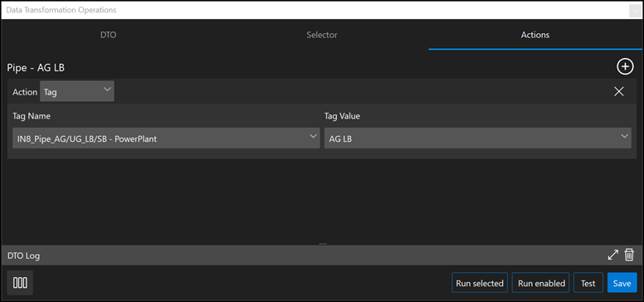The image size is (644, 302).
Task: Add a new action with the plus icon
Action: [625, 66]
